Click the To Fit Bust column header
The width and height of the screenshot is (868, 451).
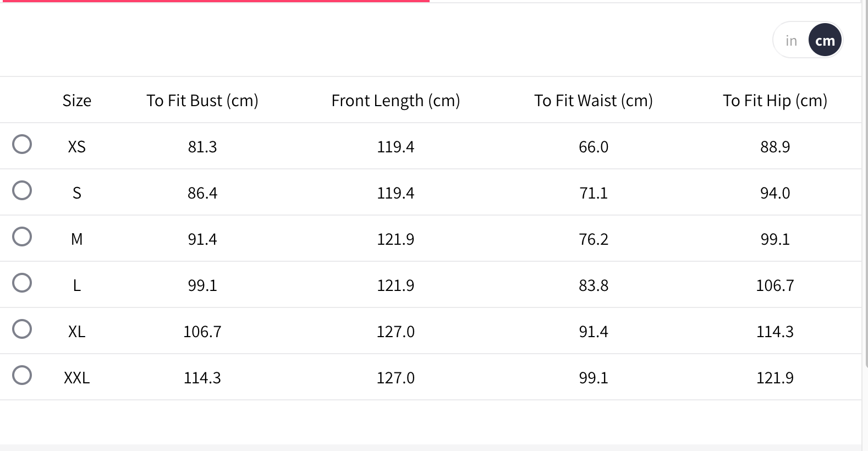[202, 101]
